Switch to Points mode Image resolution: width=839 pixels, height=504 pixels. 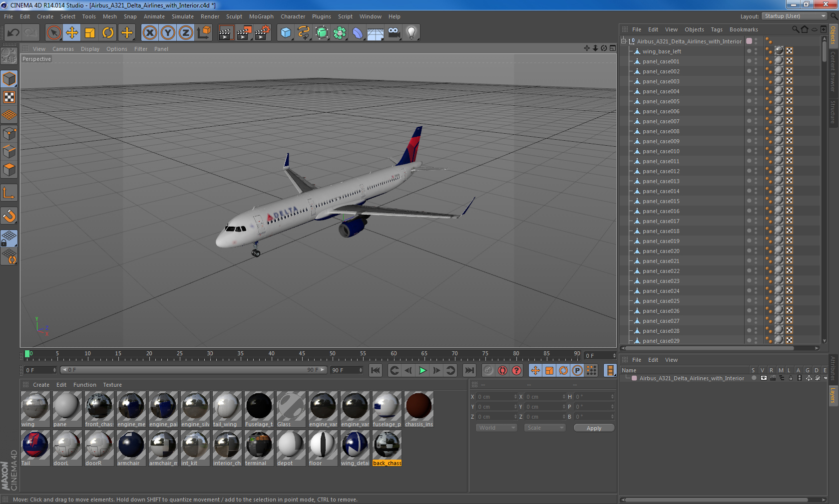tap(9, 133)
